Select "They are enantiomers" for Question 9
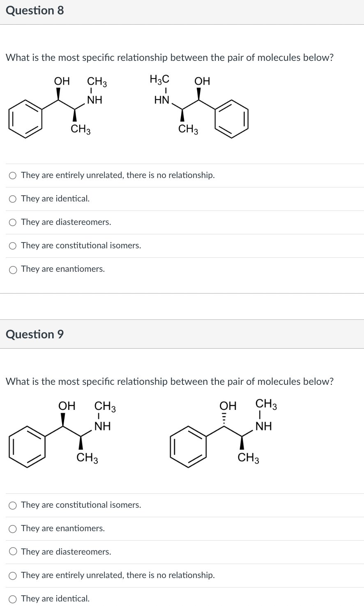 click(13, 529)
